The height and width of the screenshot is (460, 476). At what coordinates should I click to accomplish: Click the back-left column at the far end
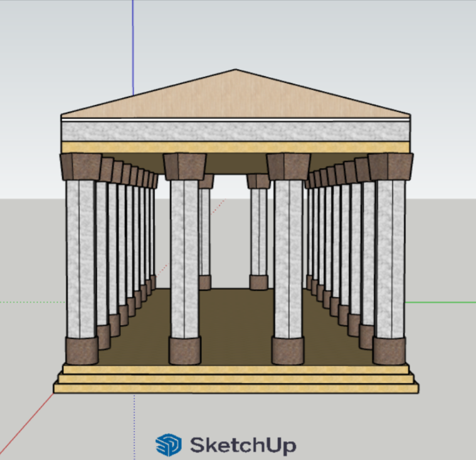(x=205, y=232)
